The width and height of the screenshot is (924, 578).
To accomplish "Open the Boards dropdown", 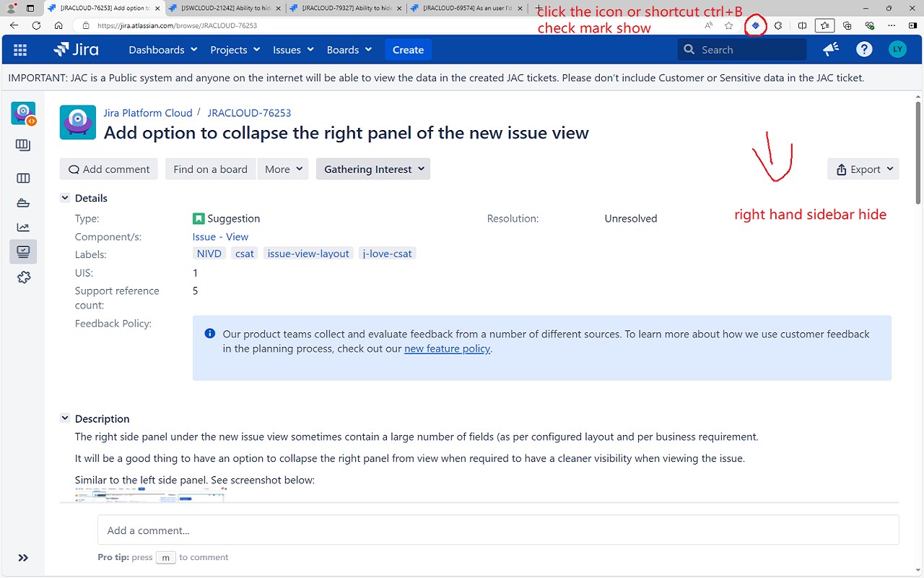I will (349, 50).
